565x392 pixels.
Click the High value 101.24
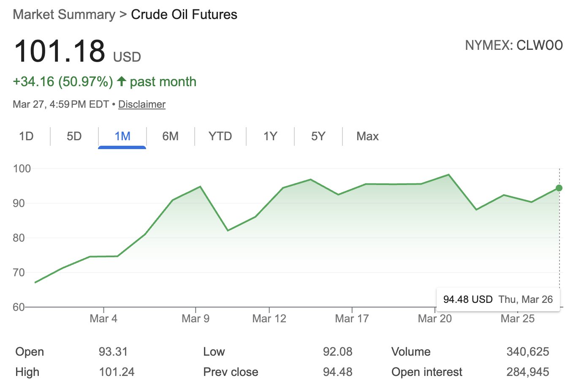click(x=117, y=372)
